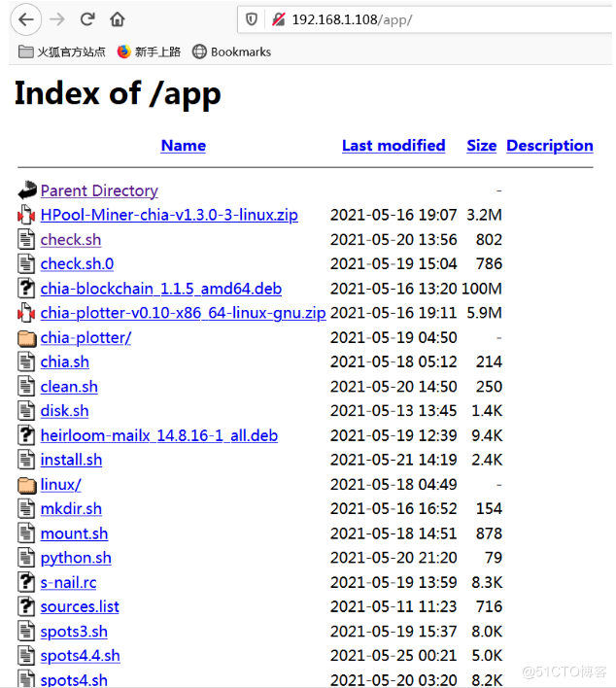Click the file icon beside spots3.sh
The image size is (616, 688).
[26, 631]
